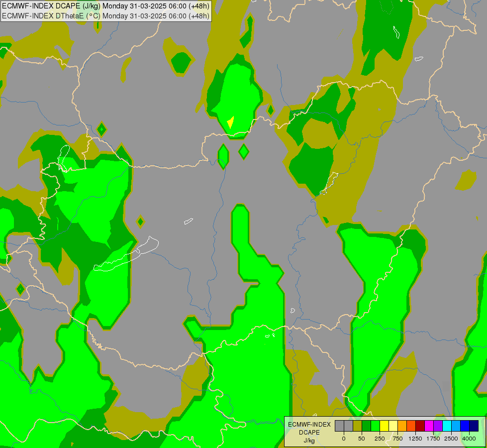The image size is (487, 448).
Task: Select the magenta legend swatch
Action: 429,426
